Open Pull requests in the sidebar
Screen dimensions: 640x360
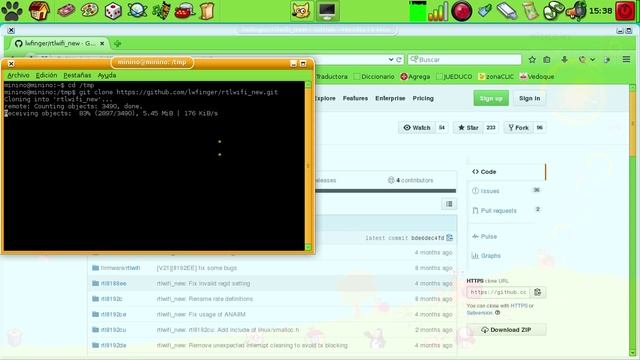point(506,210)
